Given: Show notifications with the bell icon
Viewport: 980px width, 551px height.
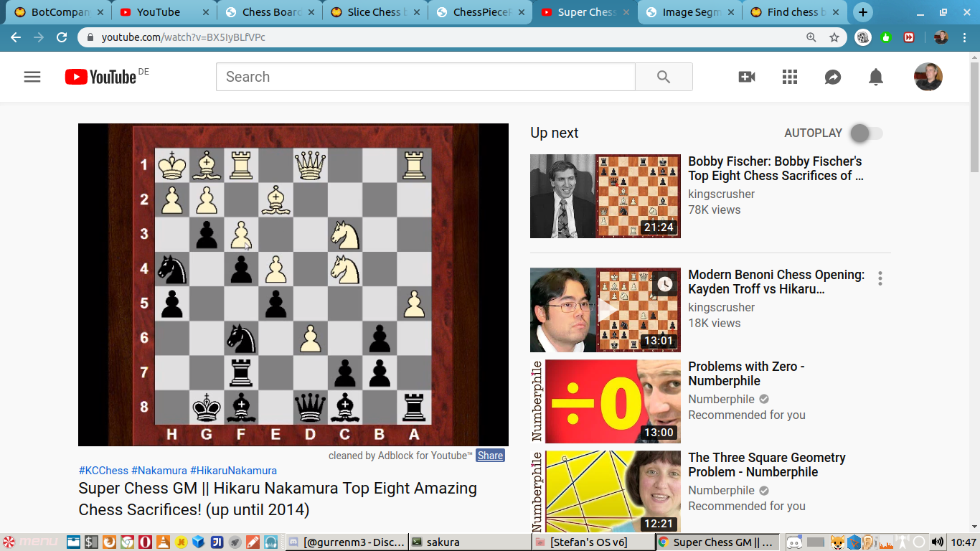Looking at the screenshot, I should [876, 77].
